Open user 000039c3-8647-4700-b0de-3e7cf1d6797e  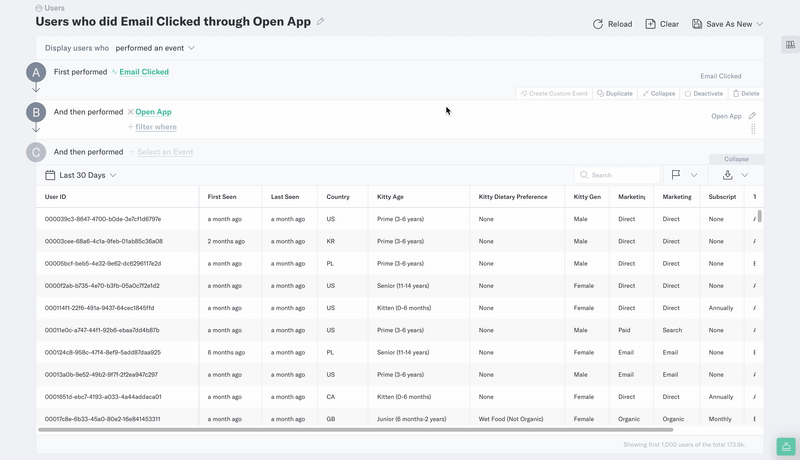(103, 219)
